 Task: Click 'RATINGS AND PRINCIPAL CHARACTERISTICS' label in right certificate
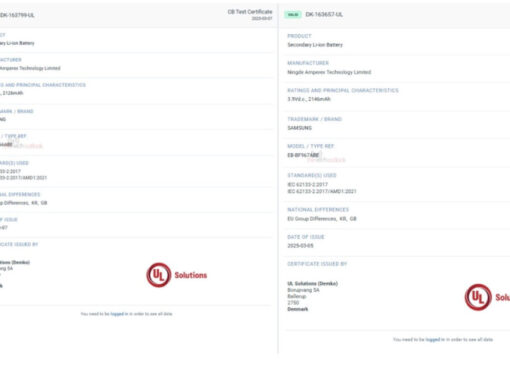(343, 90)
